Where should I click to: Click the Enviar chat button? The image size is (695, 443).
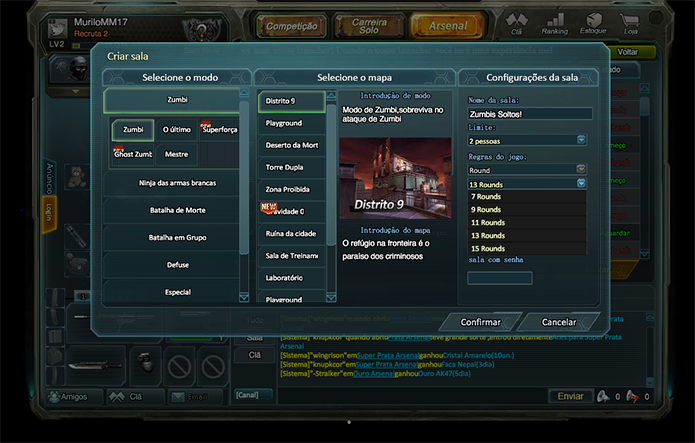tap(570, 396)
